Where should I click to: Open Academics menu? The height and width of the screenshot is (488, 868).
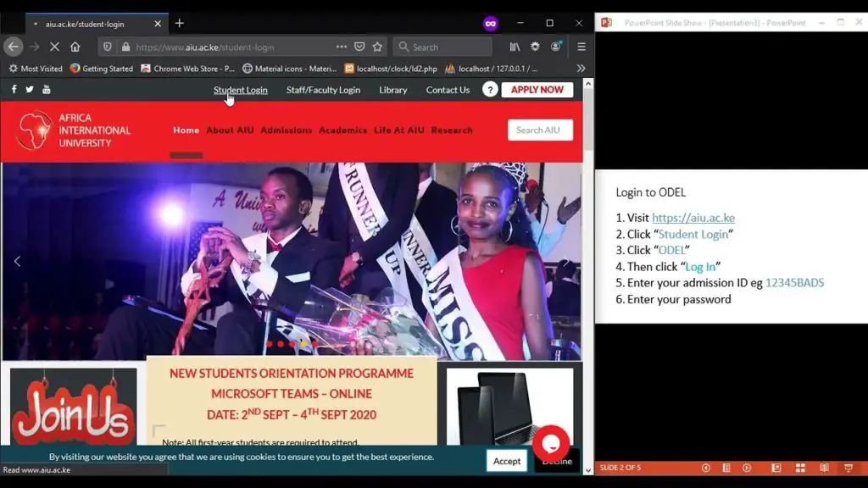[342, 130]
